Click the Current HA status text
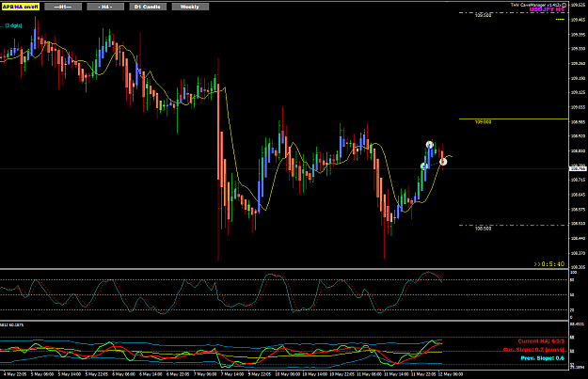Image resolution: width=588 pixels, height=379 pixels. tap(541, 341)
